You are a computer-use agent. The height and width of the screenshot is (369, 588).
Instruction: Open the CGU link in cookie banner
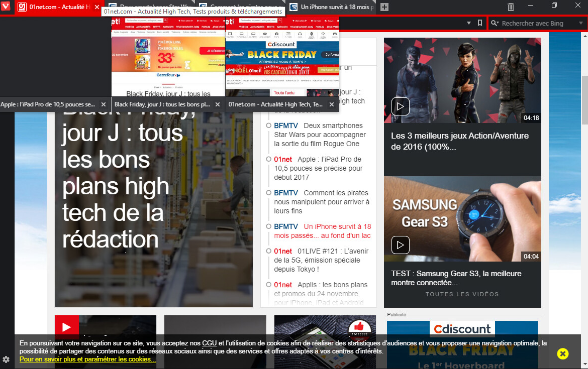click(209, 343)
